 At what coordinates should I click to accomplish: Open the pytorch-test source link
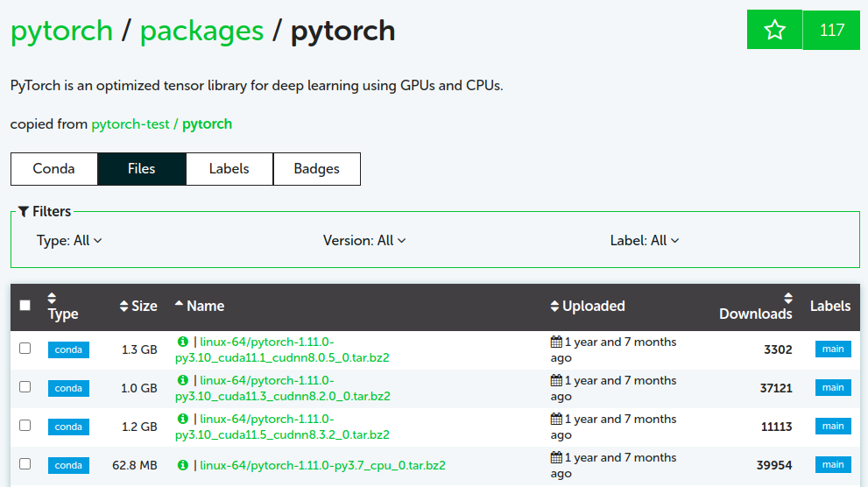131,124
